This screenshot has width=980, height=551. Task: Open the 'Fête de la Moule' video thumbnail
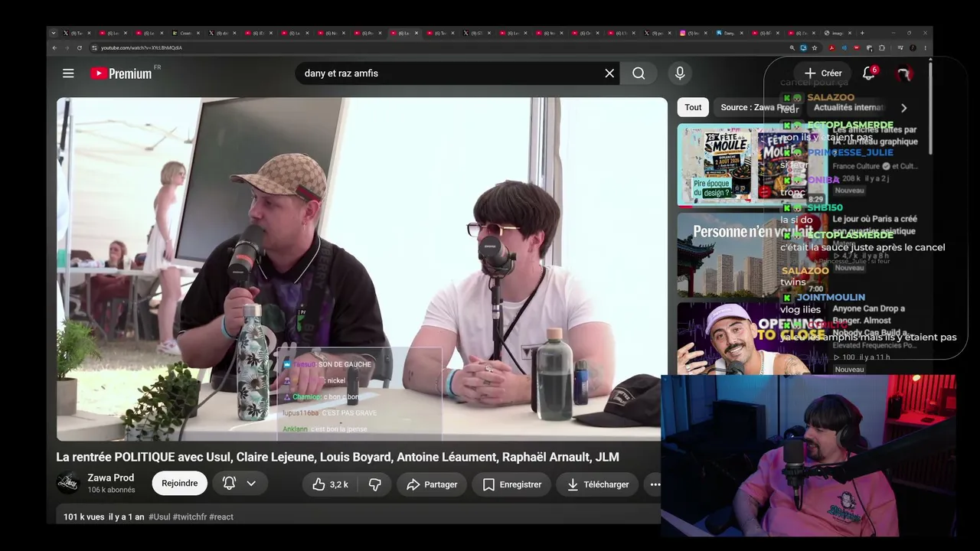(x=752, y=165)
